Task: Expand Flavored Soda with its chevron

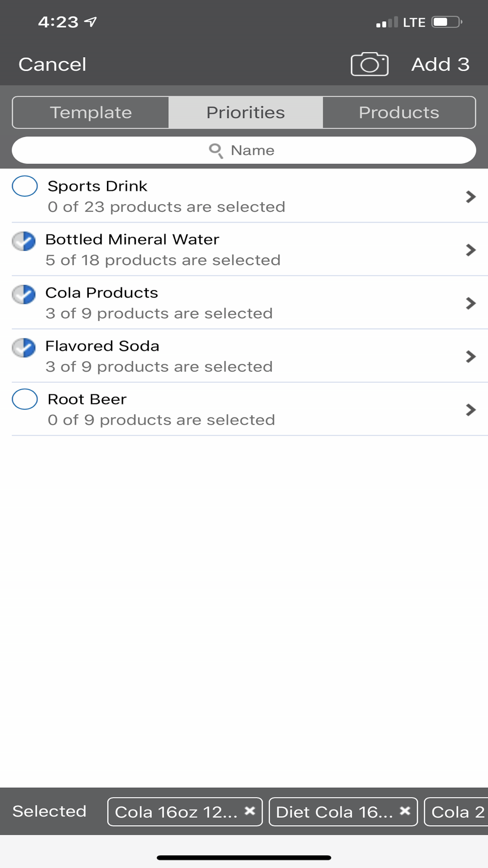Action: pos(470,356)
